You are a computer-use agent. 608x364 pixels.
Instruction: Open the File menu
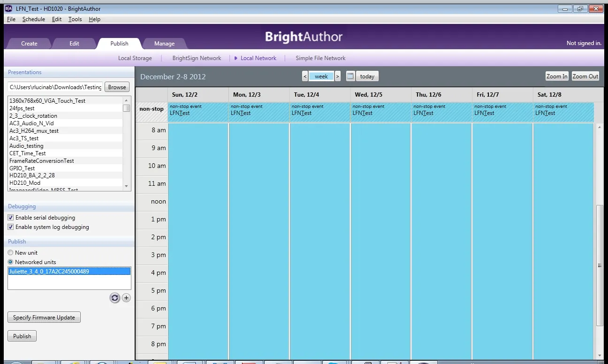pos(11,19)
